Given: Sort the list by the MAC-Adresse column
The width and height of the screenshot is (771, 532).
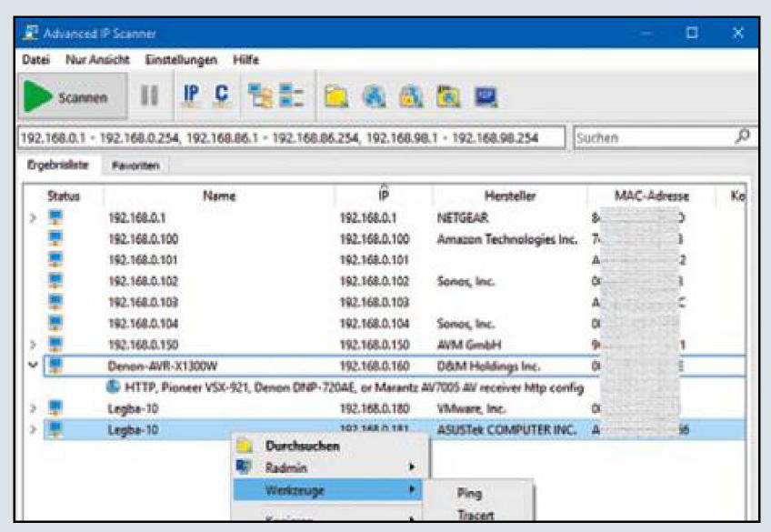Looking at the screenshot, I should (x=652, y=196).
